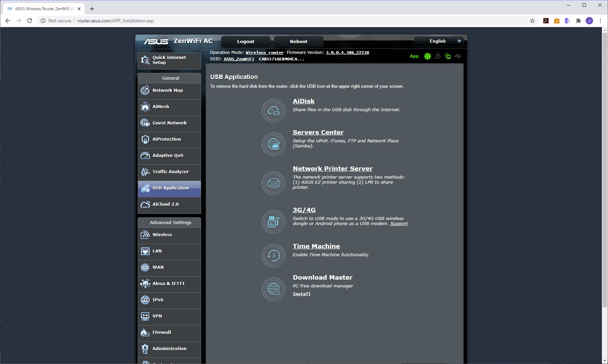Open the Servers Center link

[318, 133]
